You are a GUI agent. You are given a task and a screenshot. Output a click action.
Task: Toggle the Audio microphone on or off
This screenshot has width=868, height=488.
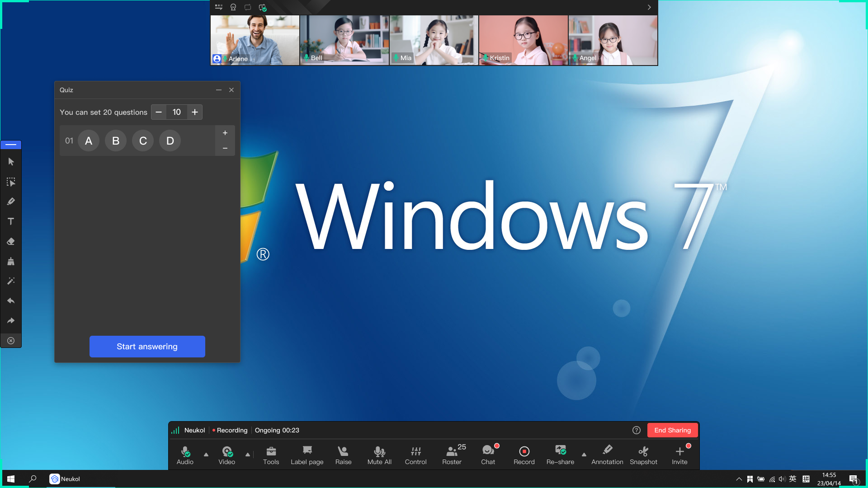pos(185,455)
